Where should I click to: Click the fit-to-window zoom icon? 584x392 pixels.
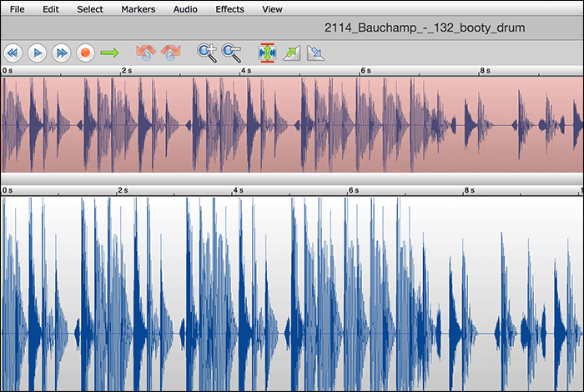click(267, 53)
